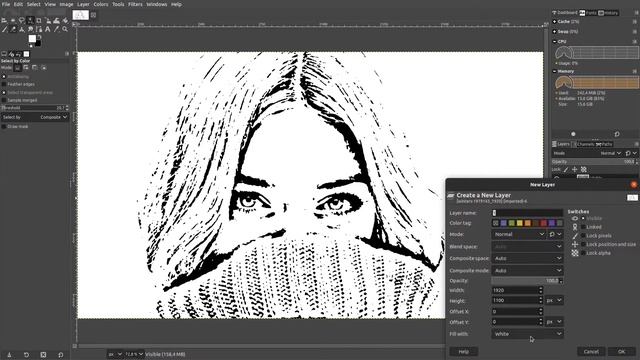This screenshot has height=360, width=640.
Task: Select the Eraser tool
Action: click(x=13, y=29)
